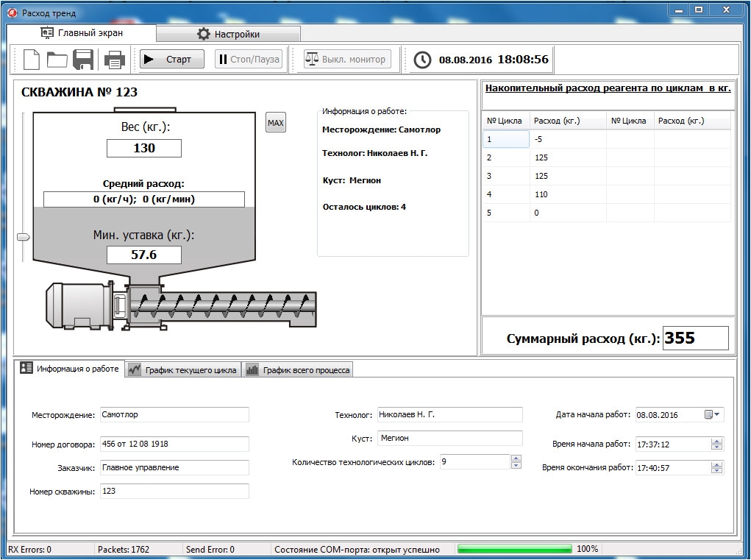The width and height of the screenshot is (751, 560).
Task: Click the Мин. уставка value box 57.6
Action: [x=144, y=255]
